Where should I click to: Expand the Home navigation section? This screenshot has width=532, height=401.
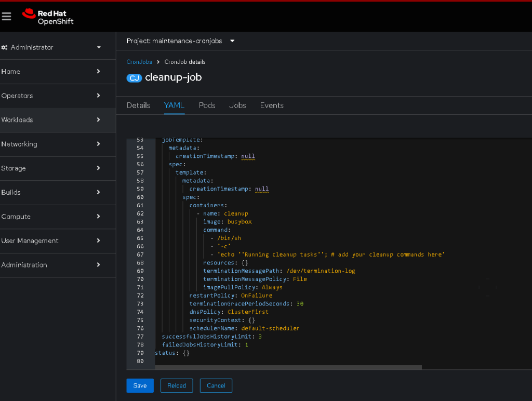(x=58, y=72)
